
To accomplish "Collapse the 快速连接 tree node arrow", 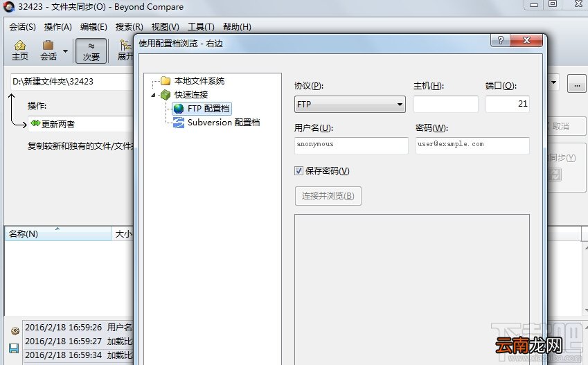I will [153, 95].
